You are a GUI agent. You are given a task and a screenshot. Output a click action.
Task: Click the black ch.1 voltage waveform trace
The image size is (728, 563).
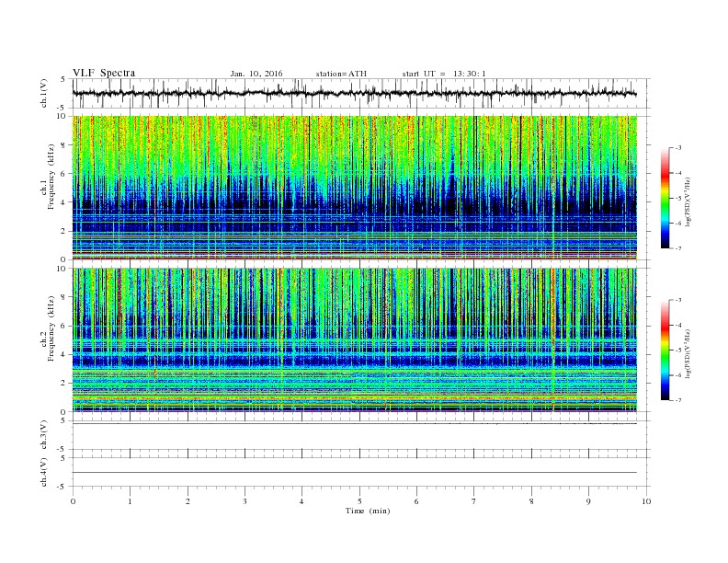point(354,93)
